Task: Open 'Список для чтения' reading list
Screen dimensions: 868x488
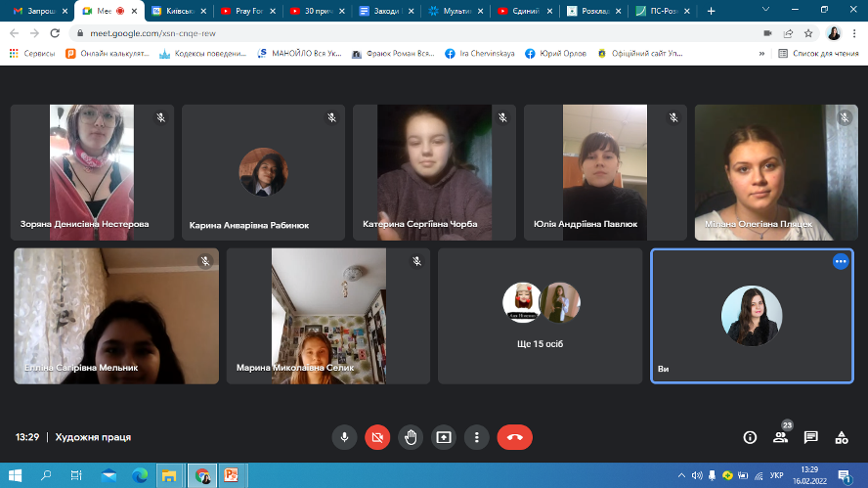Action: [x=818, y=53]
